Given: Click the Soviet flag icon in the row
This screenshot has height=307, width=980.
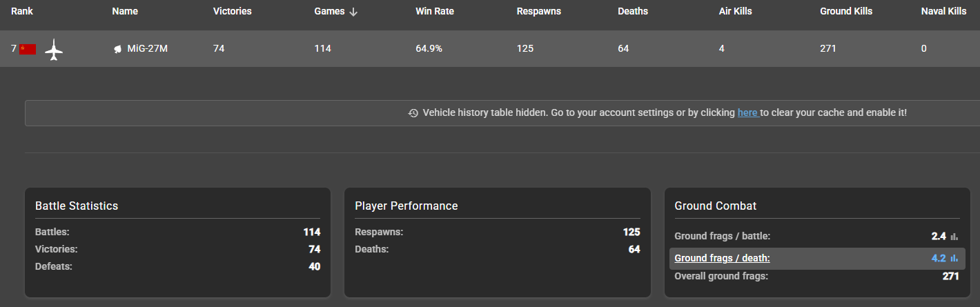Looking at the screenshot, I should [x=28, y=49].
